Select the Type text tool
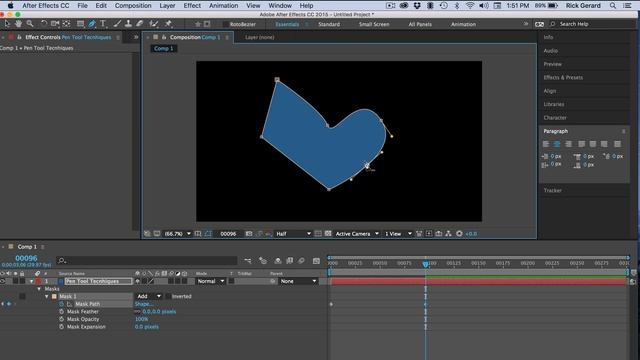Screen dimensions: 640x360 (103, 24)
